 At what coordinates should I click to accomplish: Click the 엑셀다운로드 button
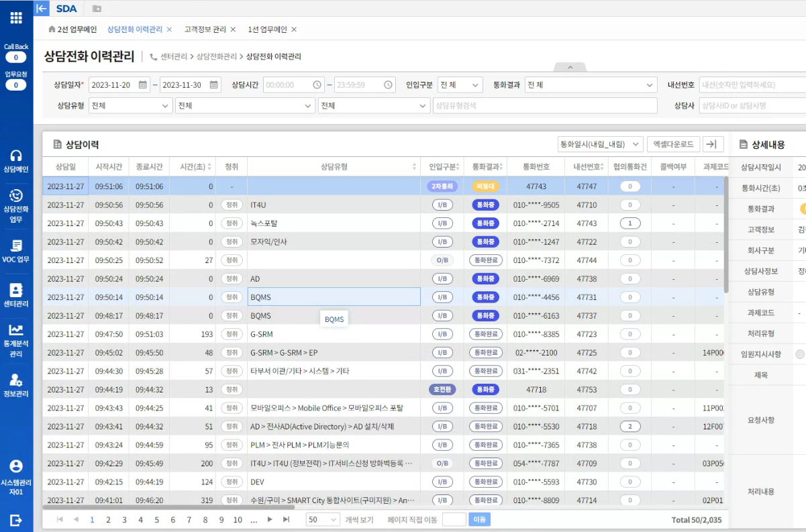click(x=673, y=144)
